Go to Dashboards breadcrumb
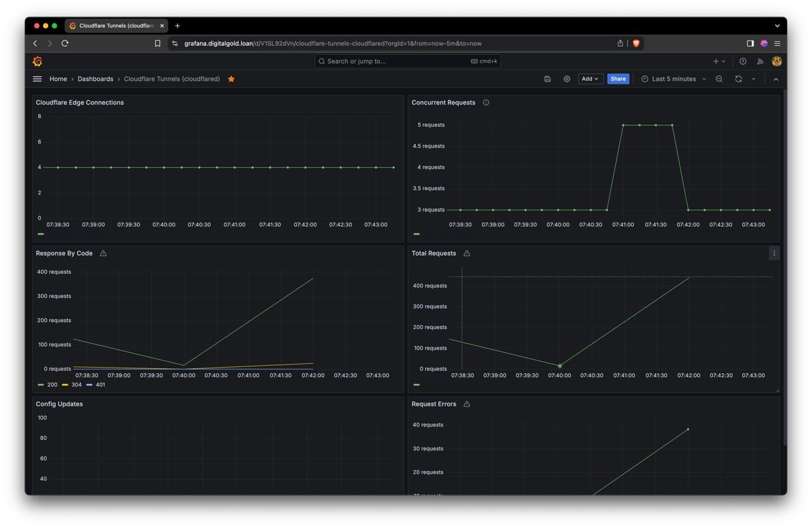 coord(95,79)
